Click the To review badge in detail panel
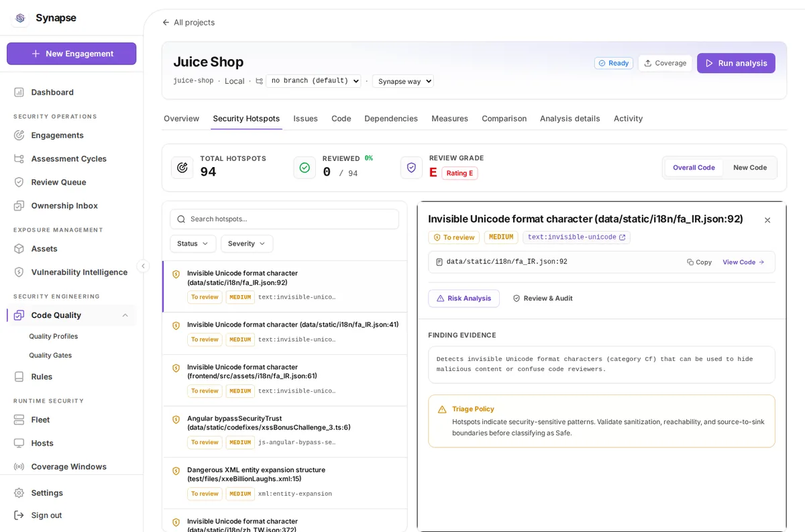 (x=454, y=237)
